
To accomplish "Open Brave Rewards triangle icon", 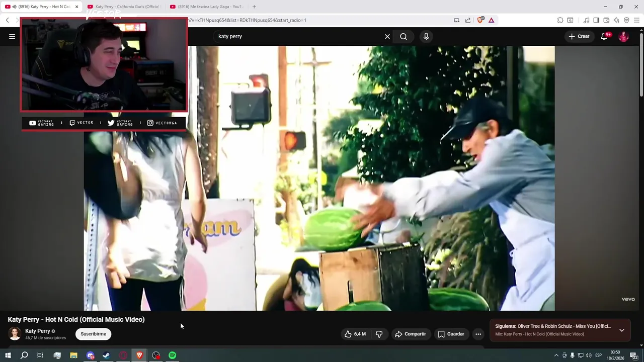I will [x=492, y=20].
